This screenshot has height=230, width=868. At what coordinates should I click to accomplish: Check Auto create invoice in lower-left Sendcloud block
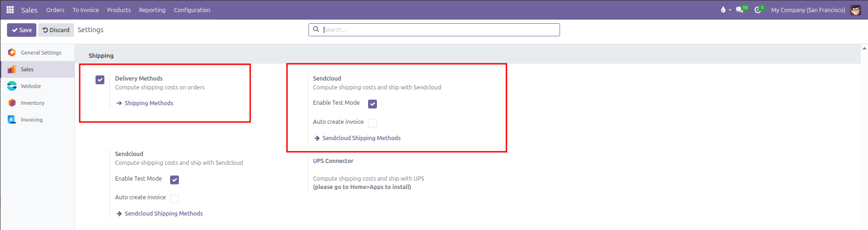pos(175,199)
